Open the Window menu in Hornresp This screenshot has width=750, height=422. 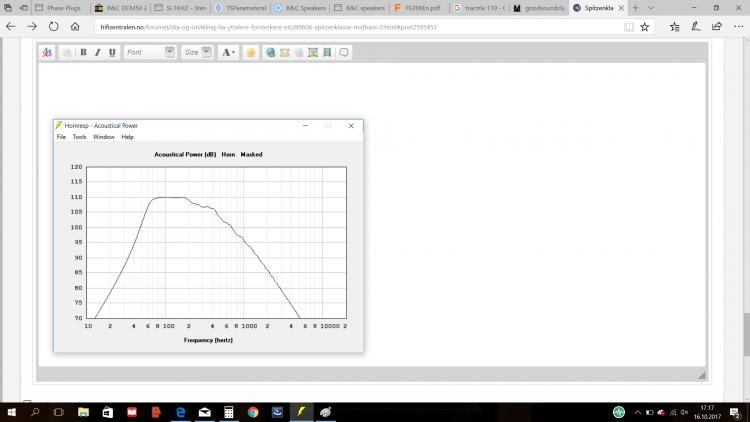(x=104, y=137)
